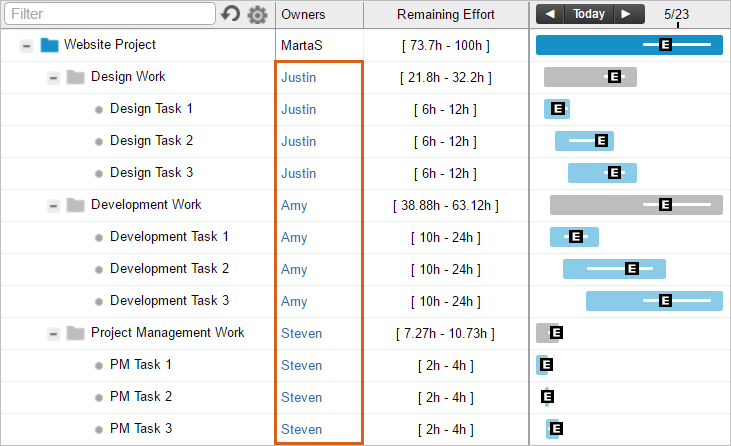
Task: Click inside the Filter text box
Action: point(110,14)
